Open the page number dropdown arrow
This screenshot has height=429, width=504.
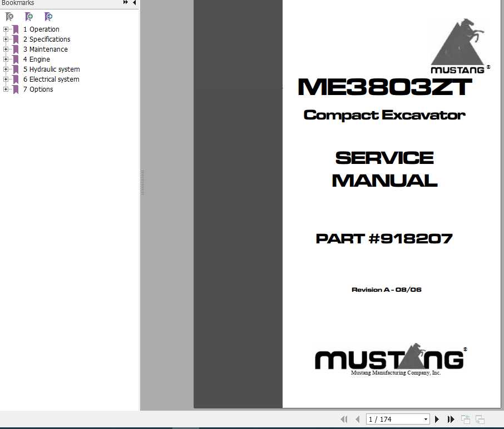pos(425,419)
